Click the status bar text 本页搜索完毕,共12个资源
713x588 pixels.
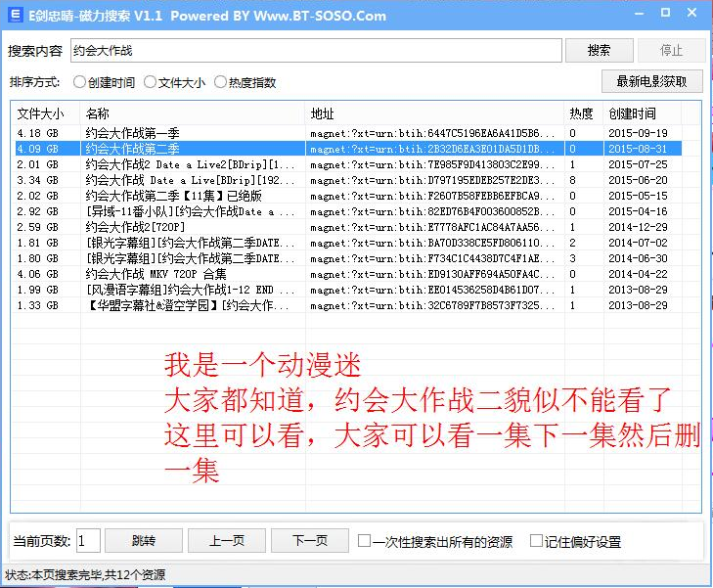(99, 575)
